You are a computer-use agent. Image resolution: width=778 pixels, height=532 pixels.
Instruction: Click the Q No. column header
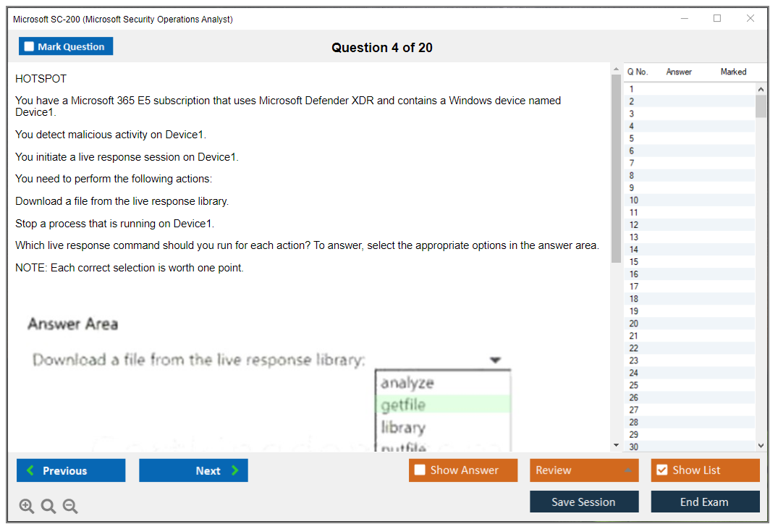637,72
